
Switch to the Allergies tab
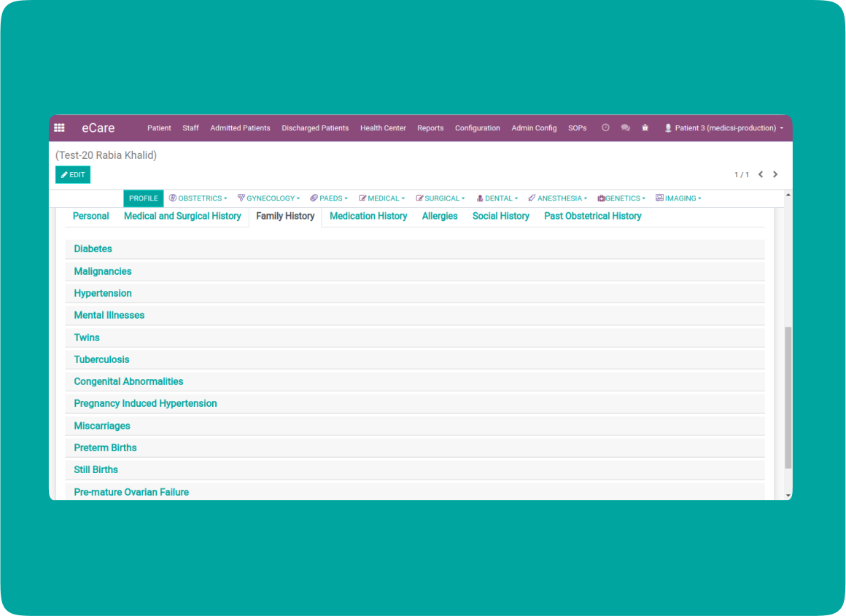click(440, 216)
